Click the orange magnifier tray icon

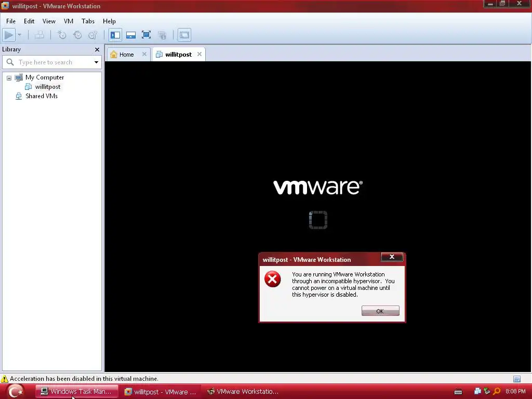click(497, 391)
